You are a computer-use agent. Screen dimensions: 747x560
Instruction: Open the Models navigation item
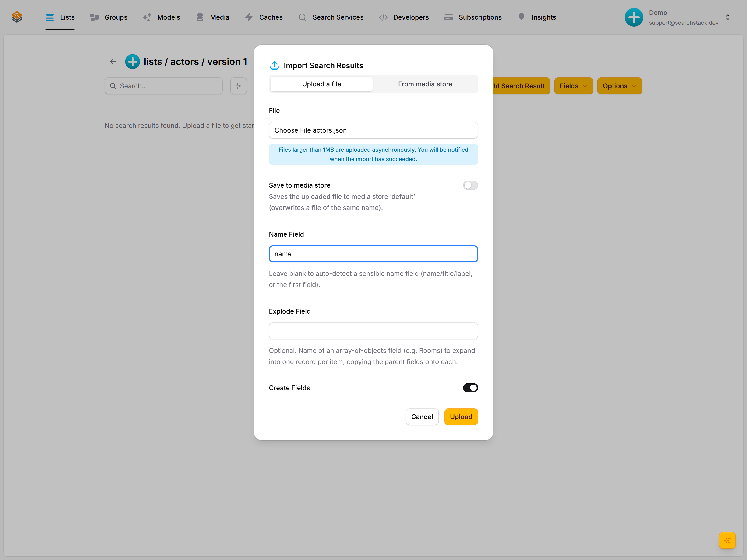(x=162, y=17)
